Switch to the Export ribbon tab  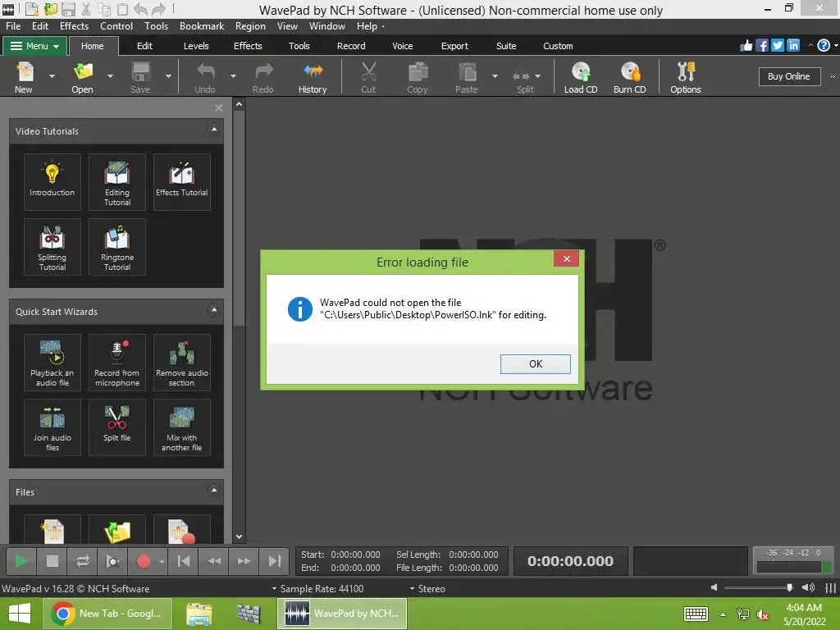click(454, 46)
